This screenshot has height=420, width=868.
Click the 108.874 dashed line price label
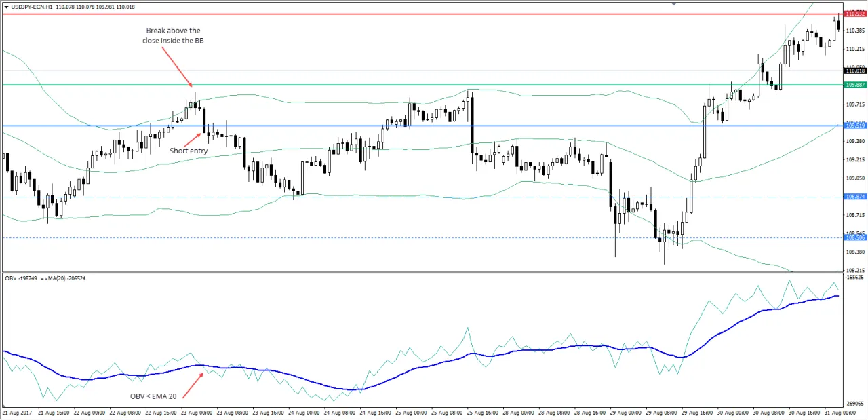point(854,197)
